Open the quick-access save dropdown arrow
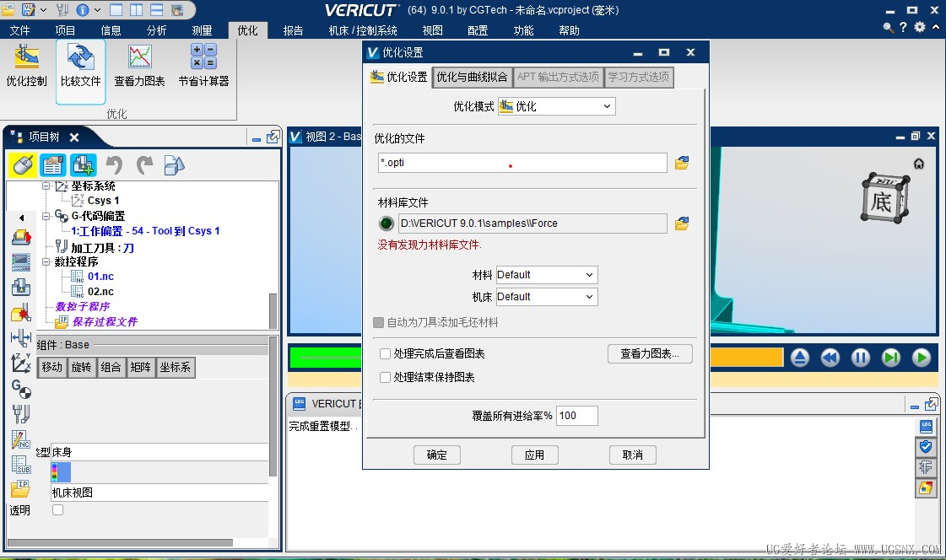Screen dimensions: 946x560 43,10
